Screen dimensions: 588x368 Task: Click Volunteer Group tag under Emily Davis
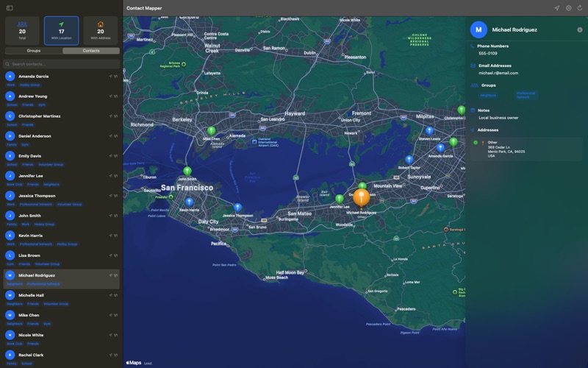point(51,164)
